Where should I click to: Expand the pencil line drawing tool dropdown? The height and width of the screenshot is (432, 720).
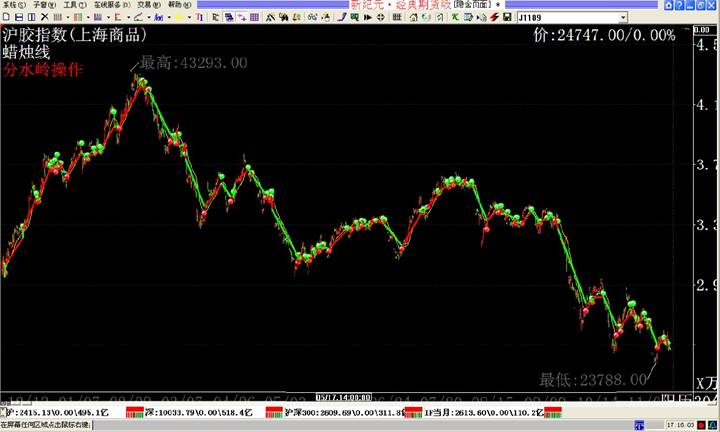(x=148, y=17)
